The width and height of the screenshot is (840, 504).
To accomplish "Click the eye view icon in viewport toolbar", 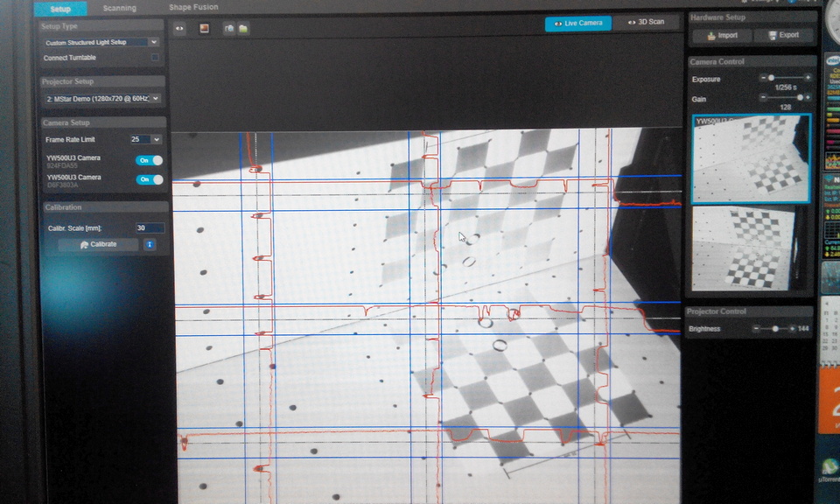I will pos(179,28).
